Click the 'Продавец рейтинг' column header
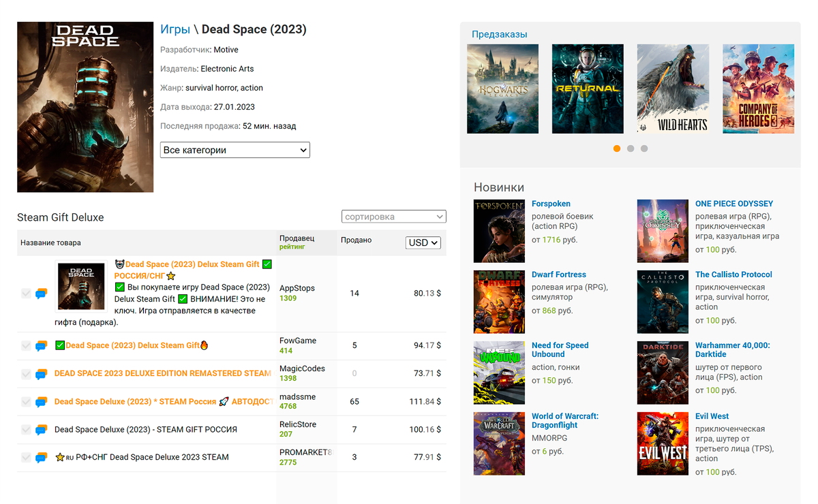 point(297,242)
